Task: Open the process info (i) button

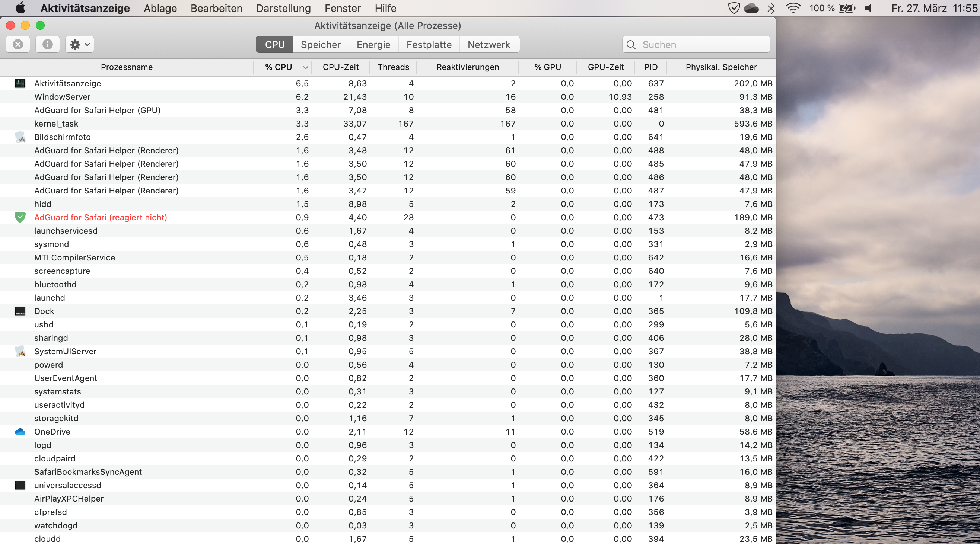Action: (48, 45)
